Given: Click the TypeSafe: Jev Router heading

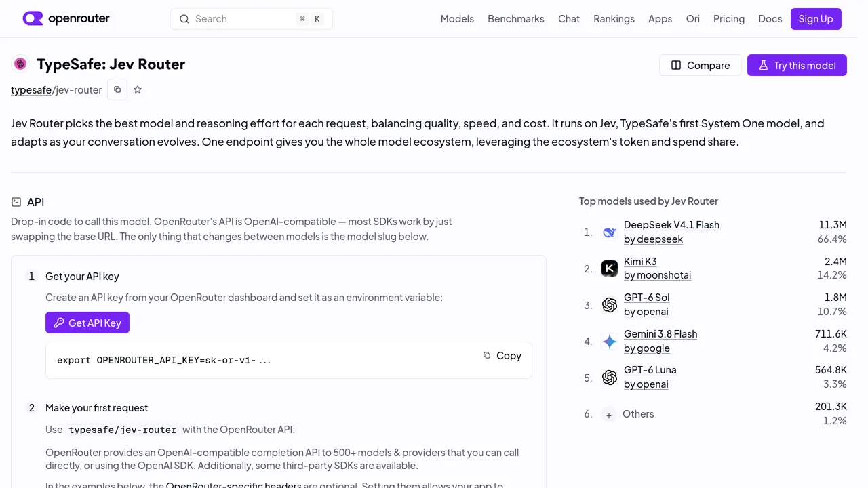Looking at the screenshot, I should click(111, 64).
